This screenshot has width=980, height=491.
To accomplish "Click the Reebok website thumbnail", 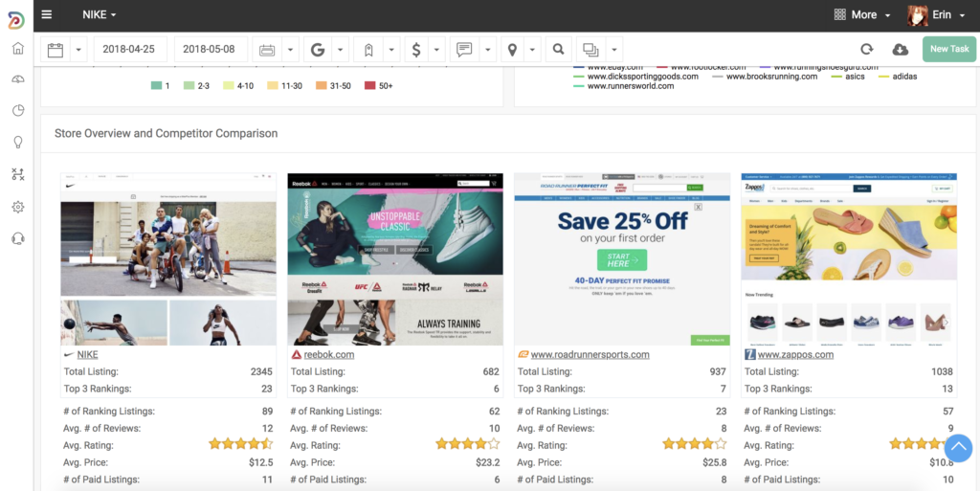I will (x=395, y=259).
